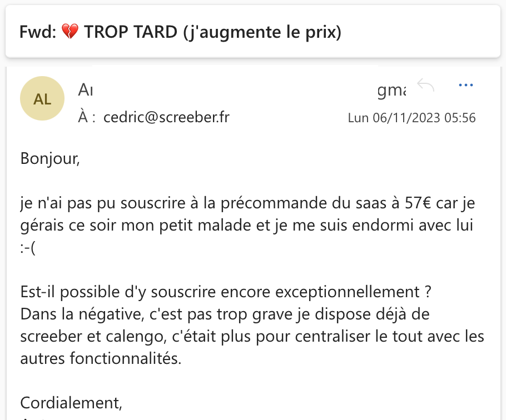506x420 pixels.
Task: Click the '(j'augmente le prix)' subject text
Action: pyautogui.click(x=262, y=32)
